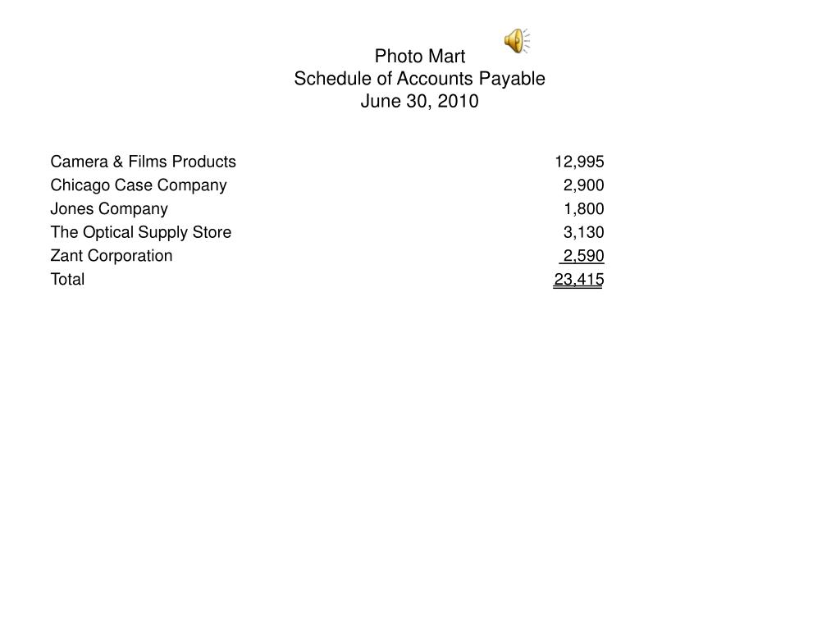Image resolution: width=840 pixels, height=630 pixels.
Task: Click the word Payable in heading
Action: 512,79
